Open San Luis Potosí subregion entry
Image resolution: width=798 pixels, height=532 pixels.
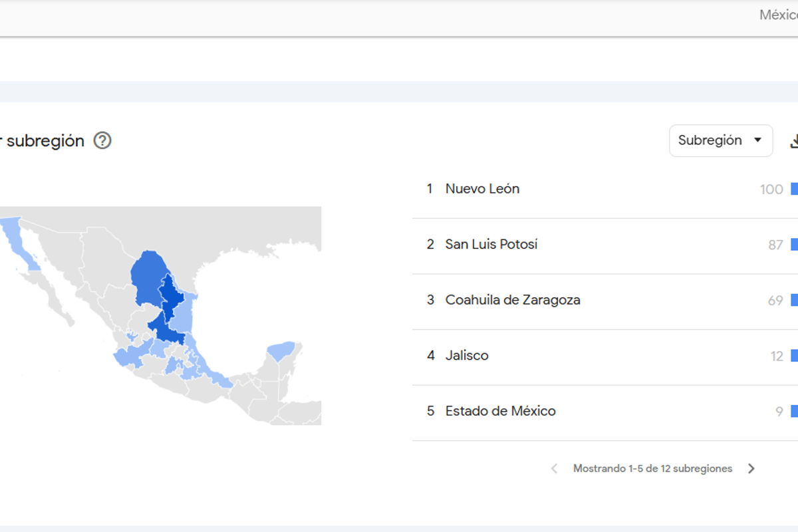point(492,244)
